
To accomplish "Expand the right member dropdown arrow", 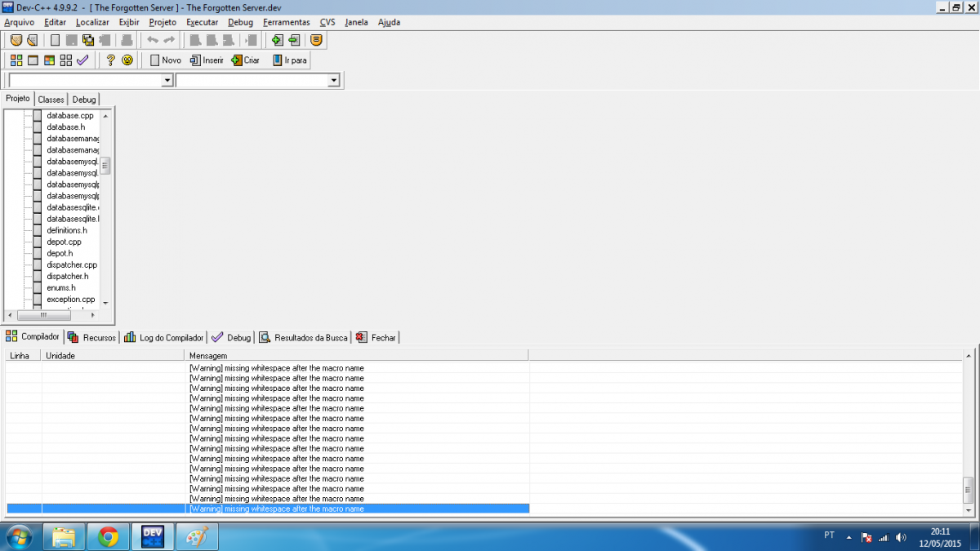I will coord(333,80).
